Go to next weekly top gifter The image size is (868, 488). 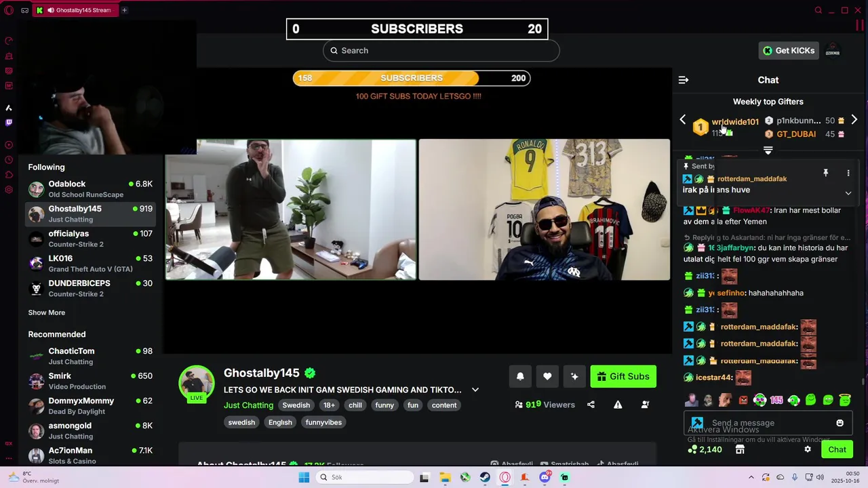point(854,120)
